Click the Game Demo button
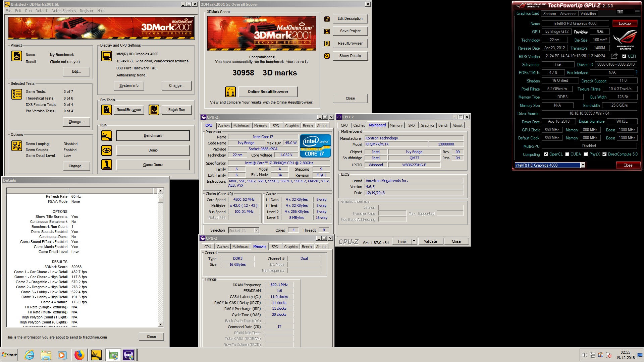 [153, 165]
